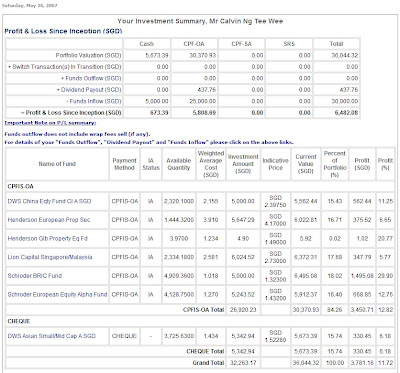The image size is (400, 373).
Task: Click Henderson Glb Property profit percent 20.77
Action: coord(385,239)
